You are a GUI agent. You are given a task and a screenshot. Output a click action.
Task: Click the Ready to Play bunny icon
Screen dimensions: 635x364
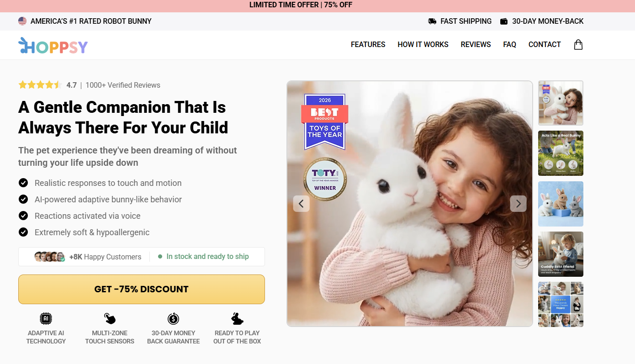237,318
